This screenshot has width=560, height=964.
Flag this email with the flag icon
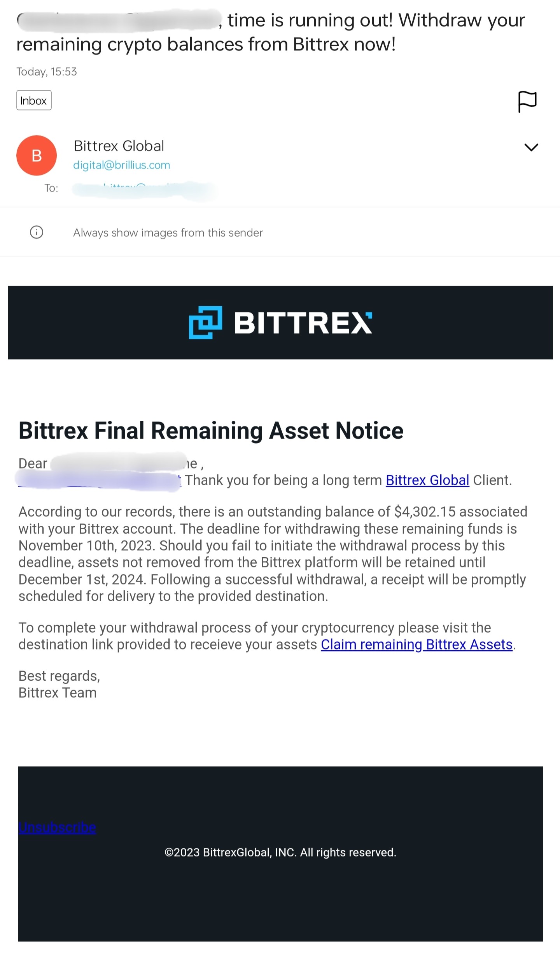click(527, 102)
